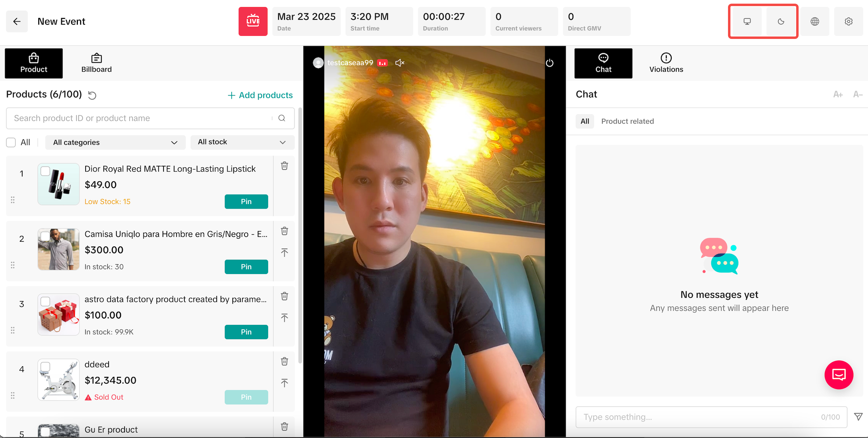Open the Violations tab
868x438 pixels.
tap(666, 63)
